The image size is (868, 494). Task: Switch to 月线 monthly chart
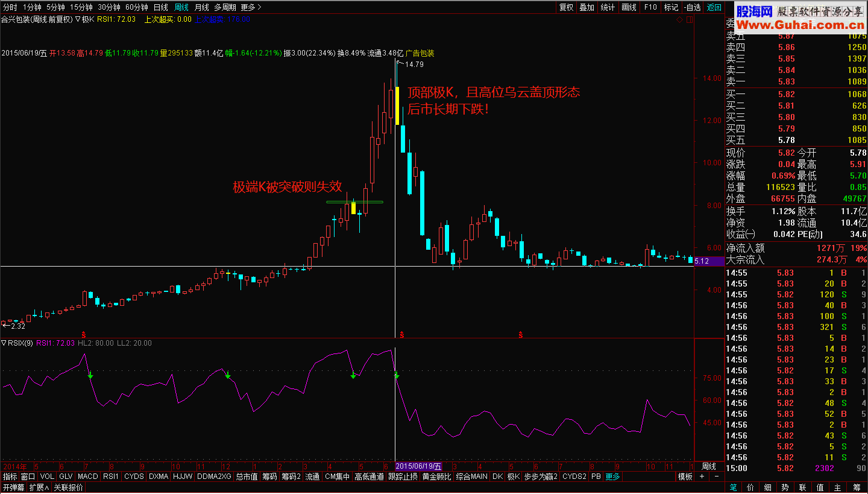pyautogui.click(x=201, y=7)
